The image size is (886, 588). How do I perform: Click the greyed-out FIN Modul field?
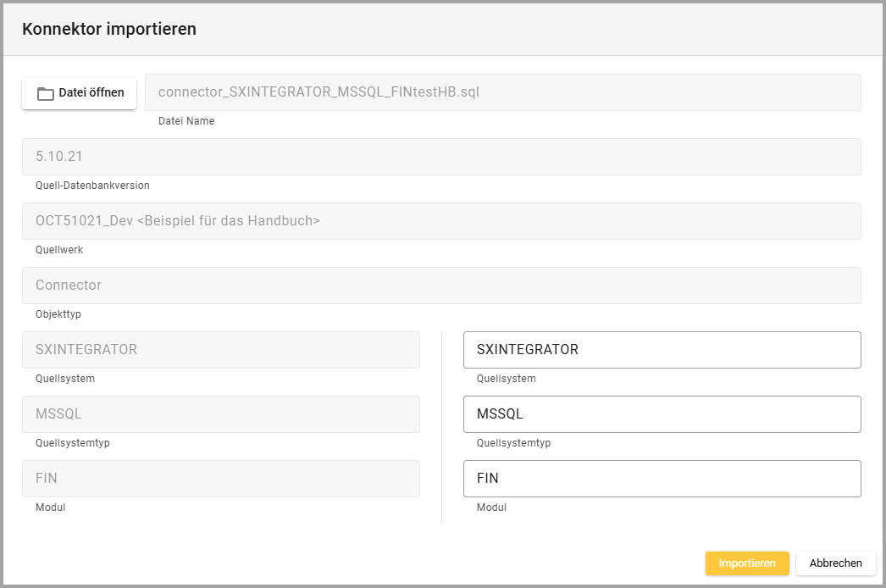point(220,479)
